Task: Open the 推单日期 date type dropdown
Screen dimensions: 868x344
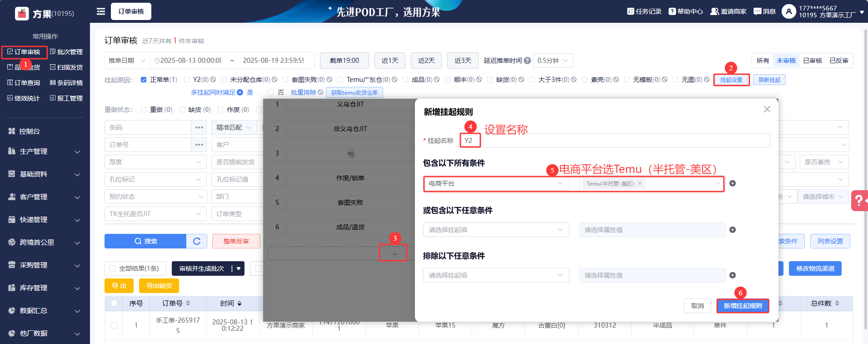Action: coord(127,61)
